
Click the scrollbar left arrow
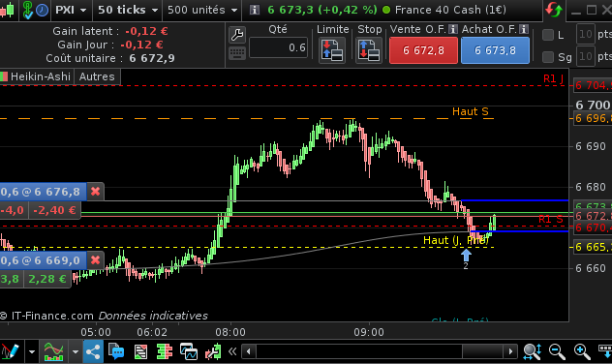pyautogui.click(x=248, y=351)
